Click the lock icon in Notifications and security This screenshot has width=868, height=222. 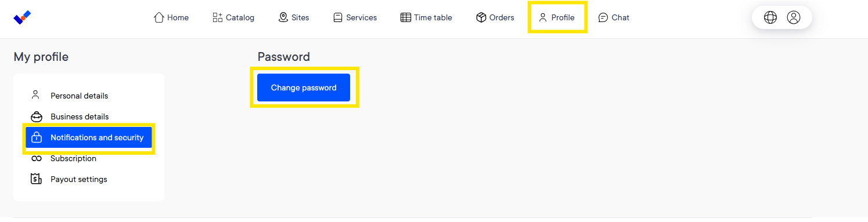37,137
